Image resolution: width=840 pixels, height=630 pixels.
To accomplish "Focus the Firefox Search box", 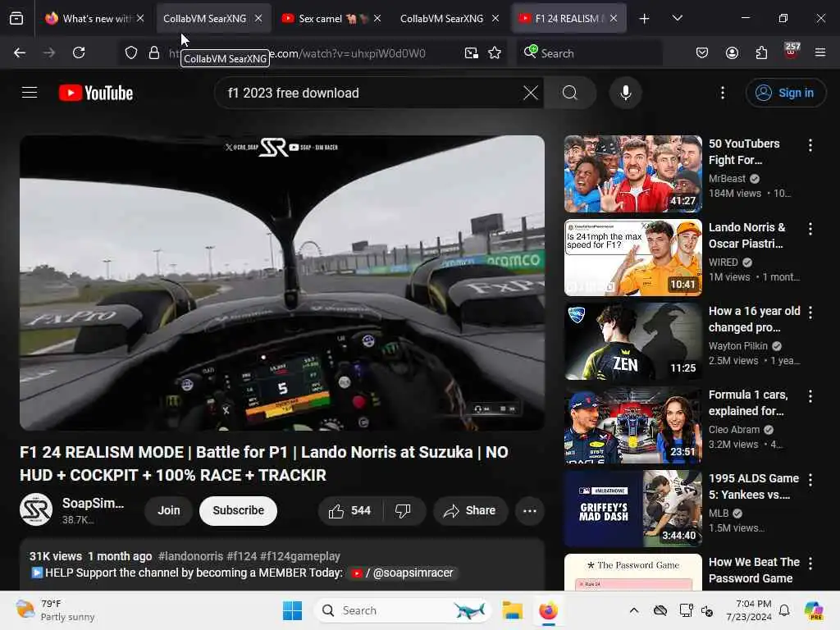I will click(589, 53).
